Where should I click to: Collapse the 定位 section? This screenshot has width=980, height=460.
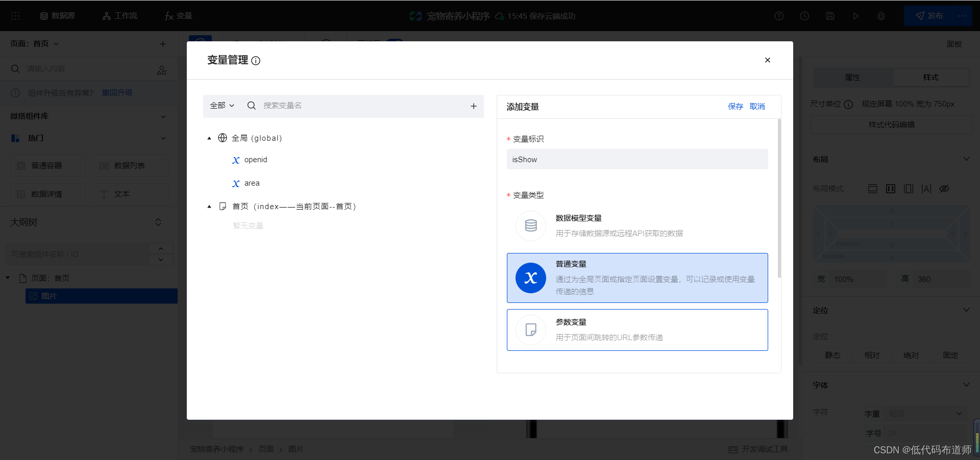966,310
